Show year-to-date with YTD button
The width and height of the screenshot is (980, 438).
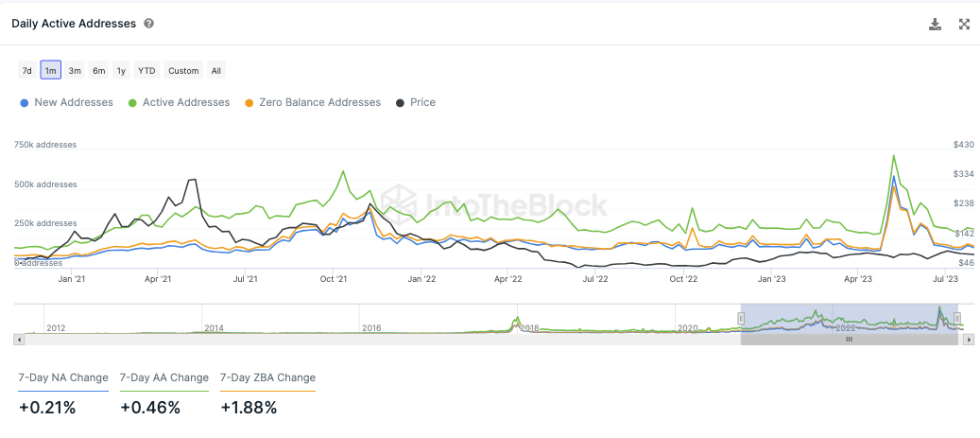(x=146, y=71)
